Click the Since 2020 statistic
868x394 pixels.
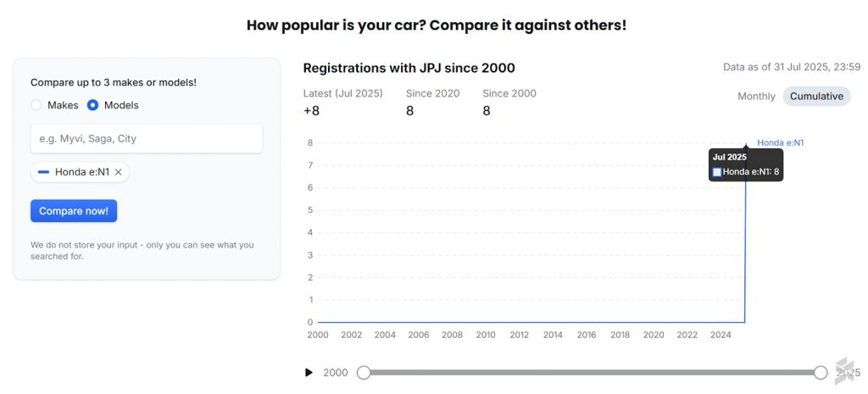click(x=432, y=102)
